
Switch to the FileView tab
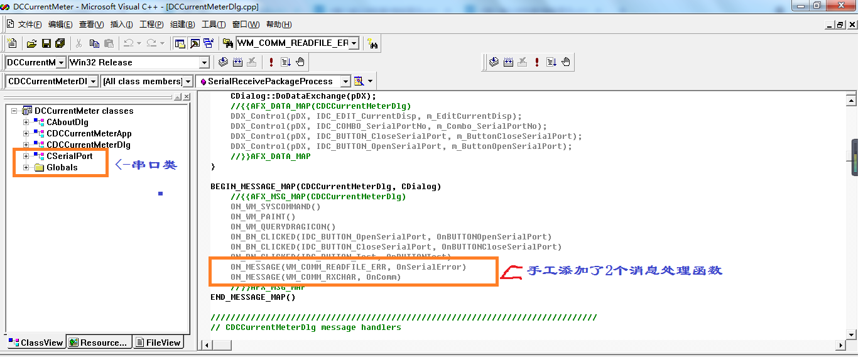pos(158,343)
